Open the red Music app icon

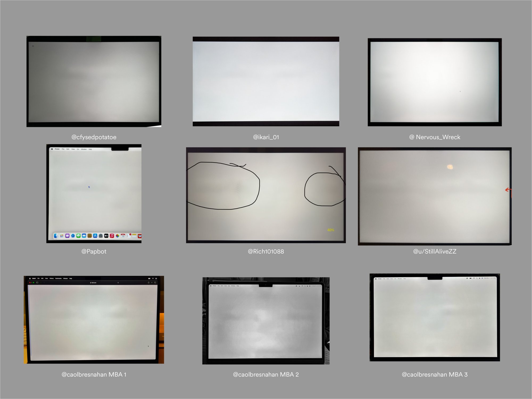point(112,236)
